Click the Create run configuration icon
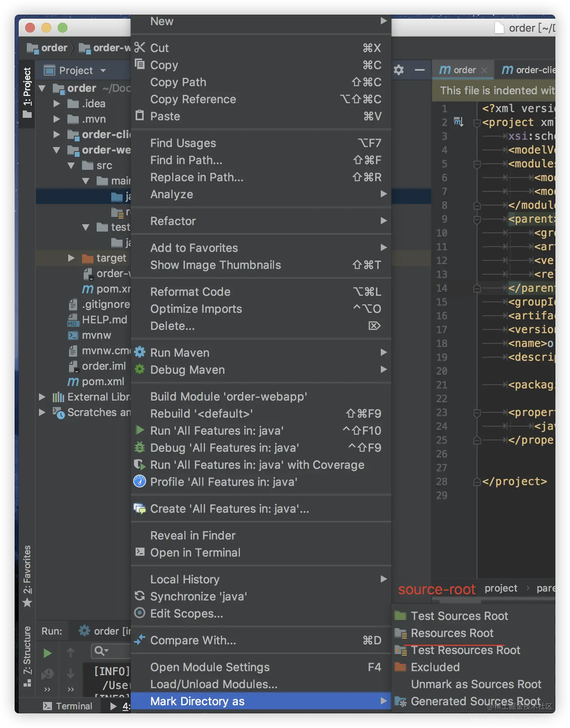The height and width of the screenshot is (728, 570). coord(140,508)
